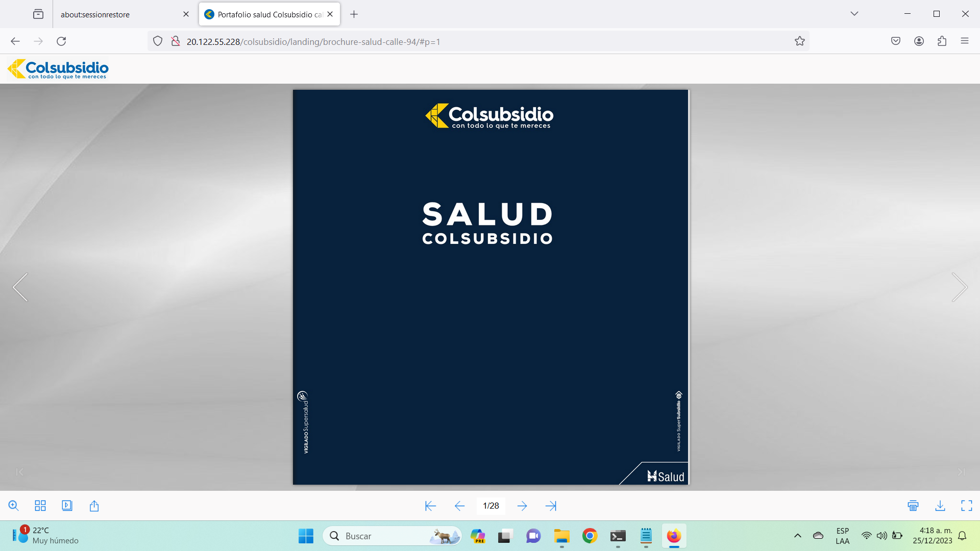
Task: Jump to the last page
Action: click(x=551, y=506)
